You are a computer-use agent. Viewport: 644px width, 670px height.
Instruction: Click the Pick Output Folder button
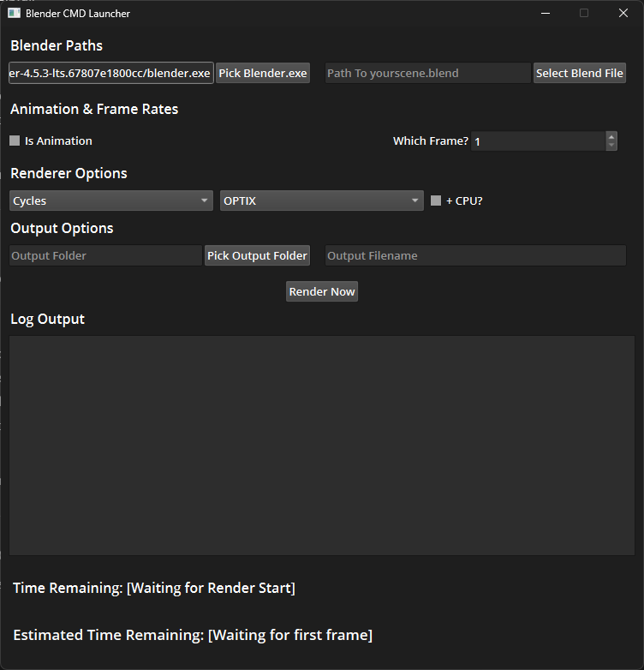point(257,255)
